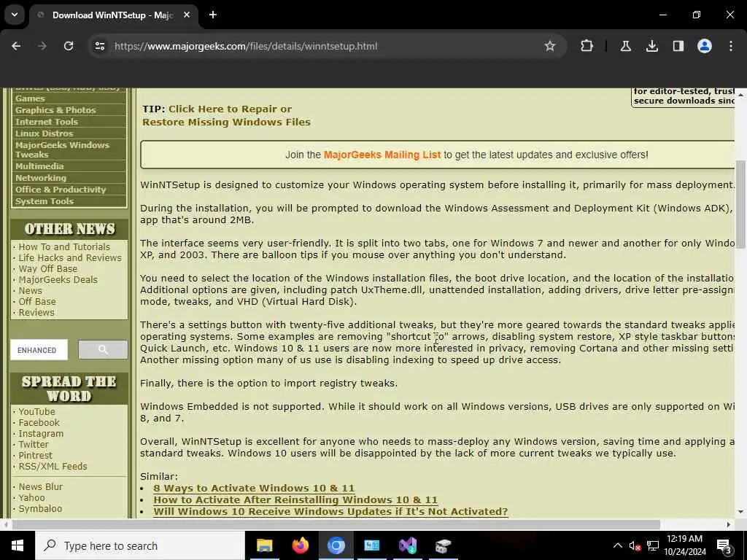Open How To and Tutorials link
747x560 pixels.
tap(64, 246)
